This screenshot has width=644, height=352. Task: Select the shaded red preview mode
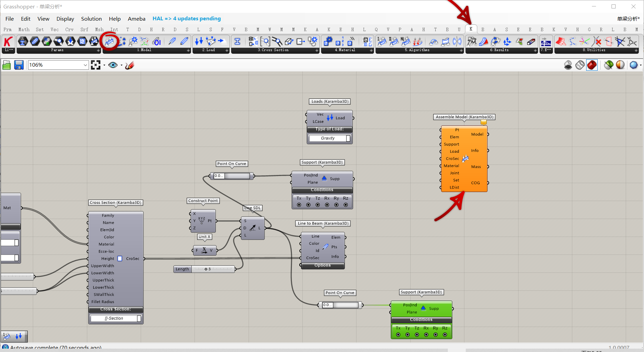[592, 65]
